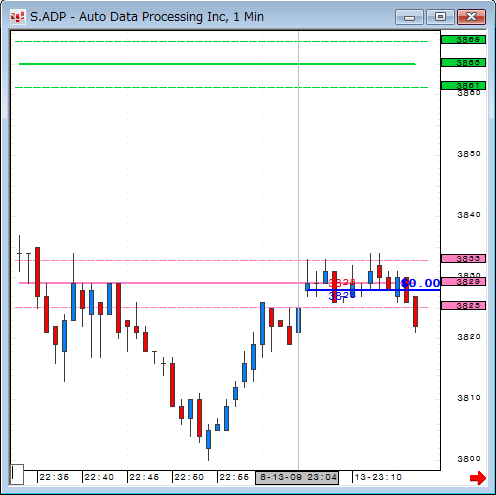This screenshot has height=495, width=496.
Task: Click the chart app icon in title bar
Action: tap(17, 17)
